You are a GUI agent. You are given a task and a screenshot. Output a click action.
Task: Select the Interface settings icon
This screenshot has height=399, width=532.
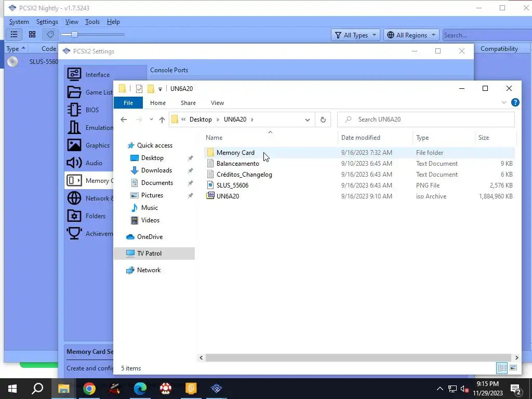(x=74, y=74)
